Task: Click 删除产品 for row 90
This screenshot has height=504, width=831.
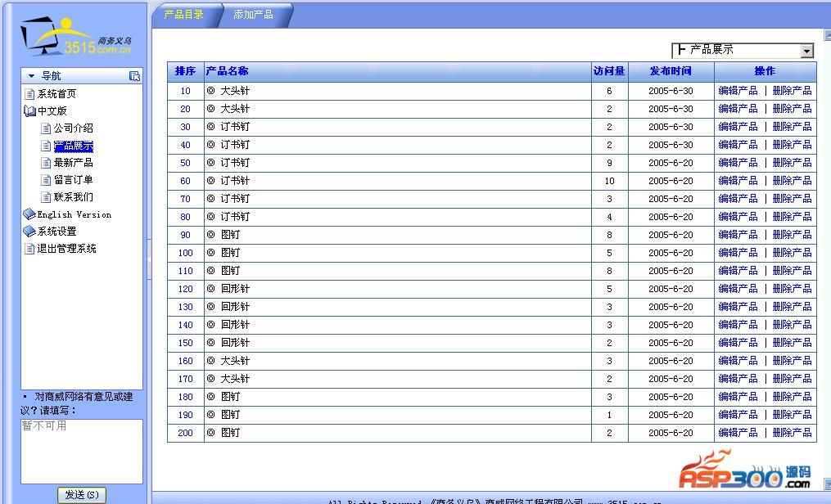Action: point(792,235)
